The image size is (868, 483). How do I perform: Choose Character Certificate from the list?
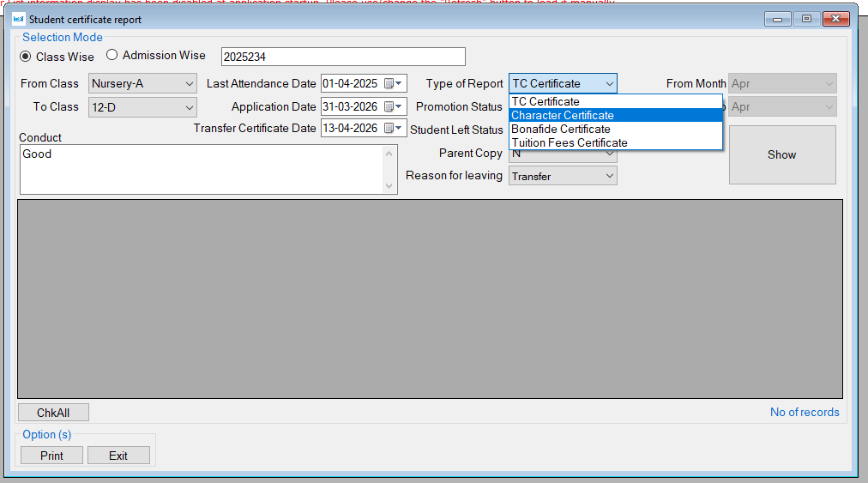(563, 116)
